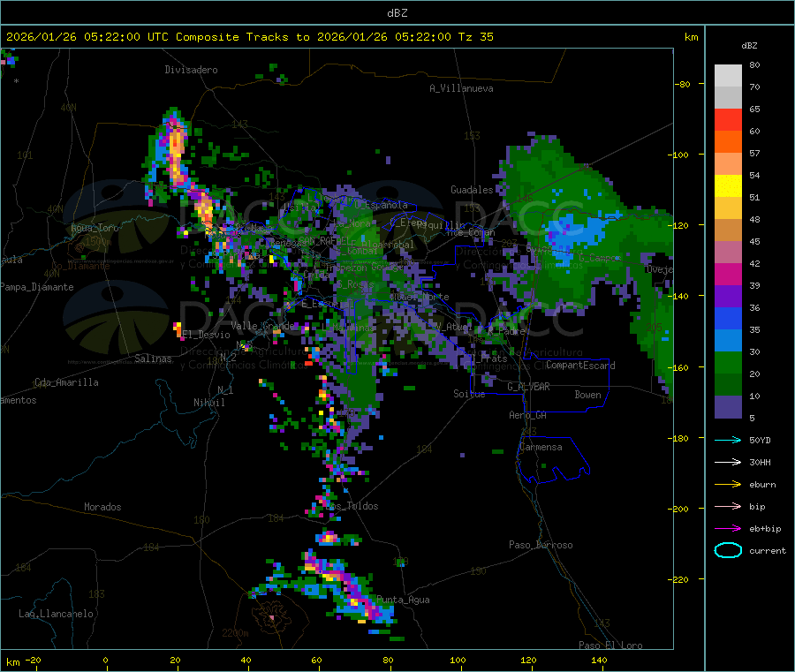Click the 'Soitue' map label

click(469, 394)
